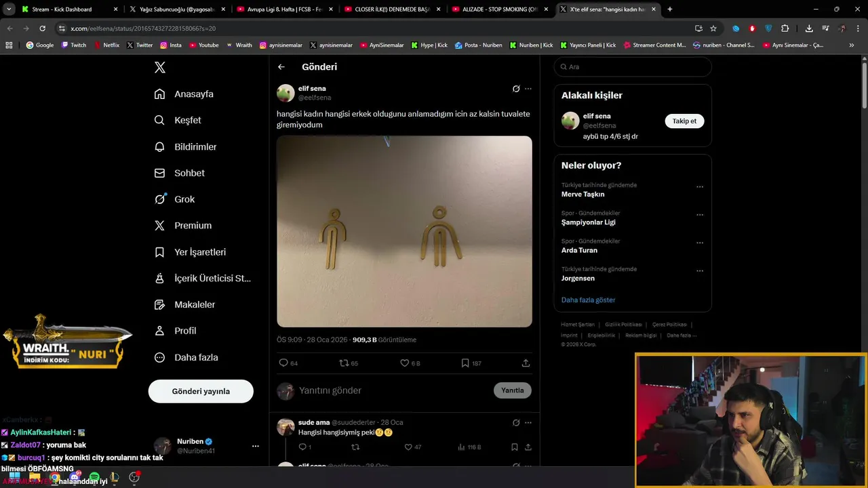Click the Yanıtla button
This screenshot has height=488, width=868.
[513, 390]
